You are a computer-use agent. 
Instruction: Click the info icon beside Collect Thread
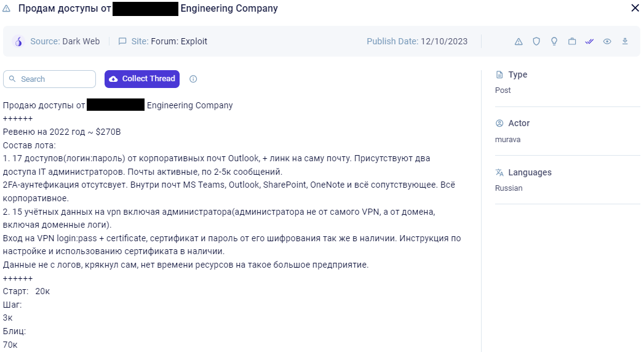click(x=193, y=79)
